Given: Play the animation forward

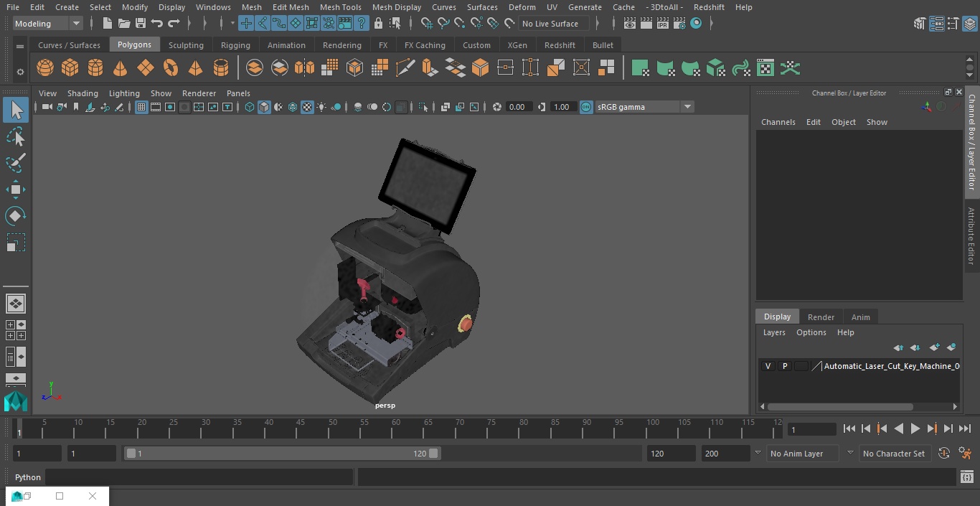Looking at the screenshot, I should tap(915, 428).
